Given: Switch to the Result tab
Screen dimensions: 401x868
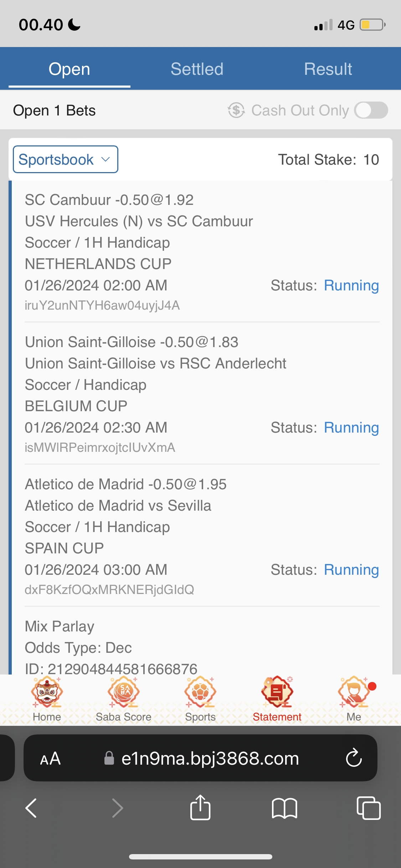Looking at the screenshot, I should 328,69.
